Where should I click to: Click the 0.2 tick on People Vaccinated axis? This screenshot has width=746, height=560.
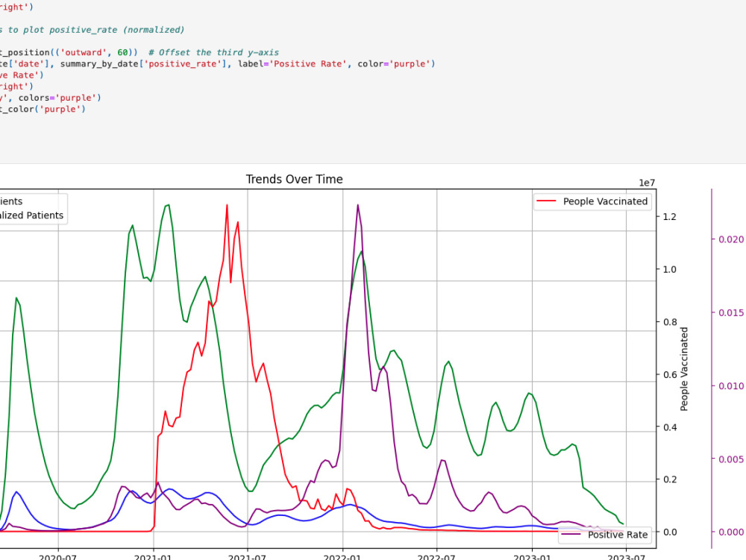coord(670,479)
